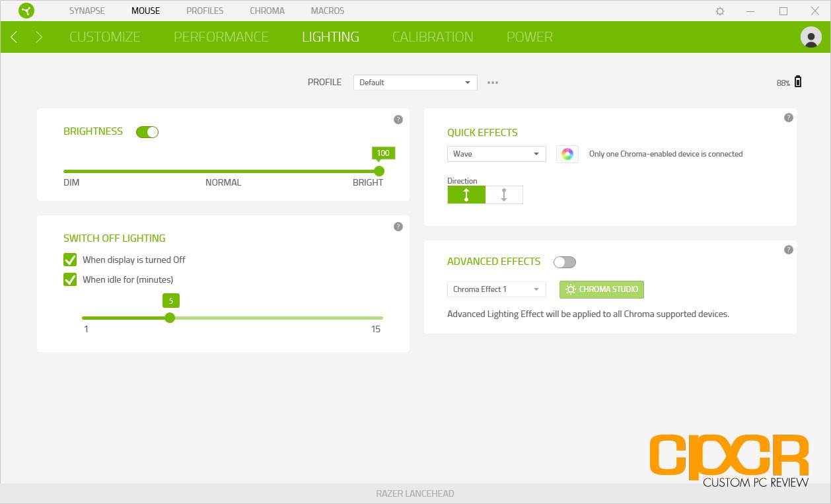The height and width of the screenshot is (504, 831).
Task: Go forward with the right arrow
Action: coord(39,37)
